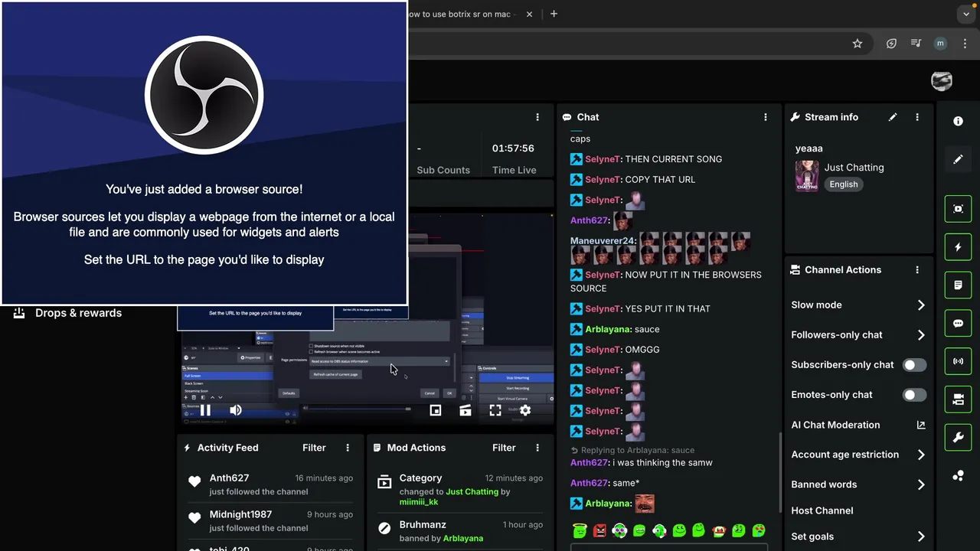The width and height of the screenshot is (980, 551).
Task: Open Just Chatting category in Stream info
Action: click(854, 168)
